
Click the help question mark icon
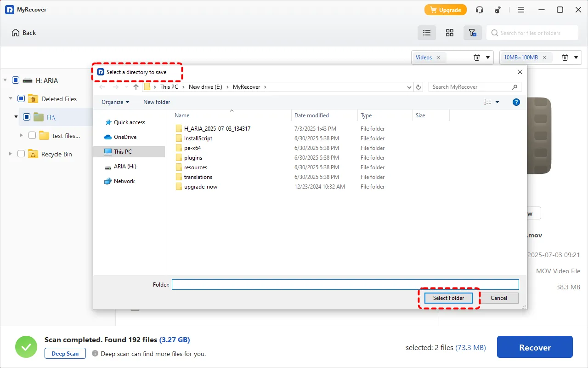516,102
